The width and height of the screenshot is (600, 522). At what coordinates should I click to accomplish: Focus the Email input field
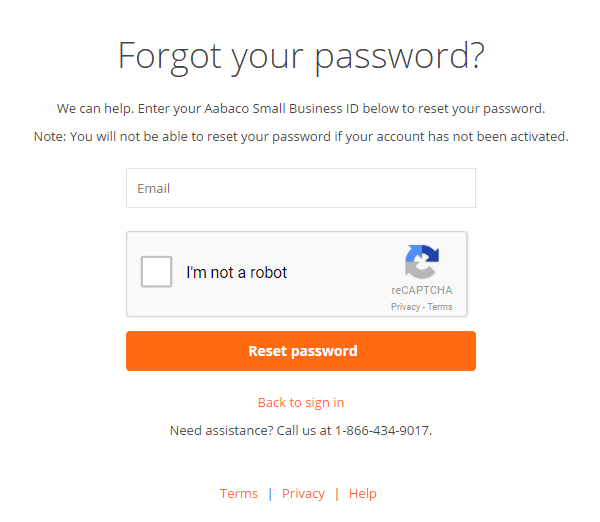[x=300, y=188]
